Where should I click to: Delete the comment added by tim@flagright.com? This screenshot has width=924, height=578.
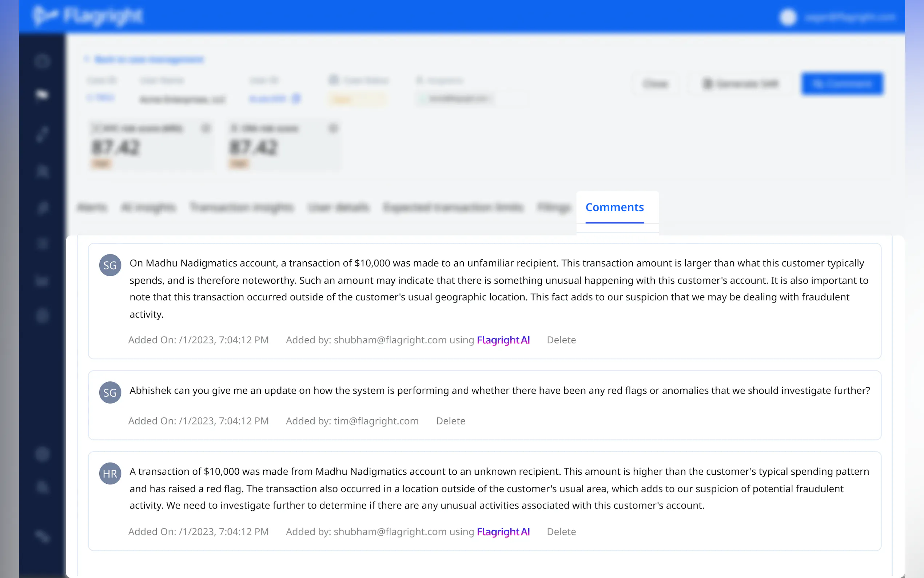[450, 421]
